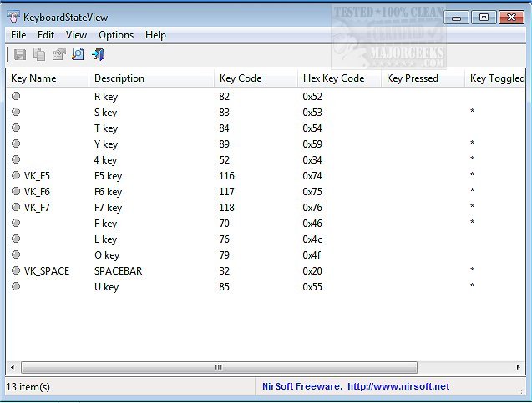Sort by the Key Toggled column header
The width and height of the screenshot is (532, 403).
(x=495, y=78)
